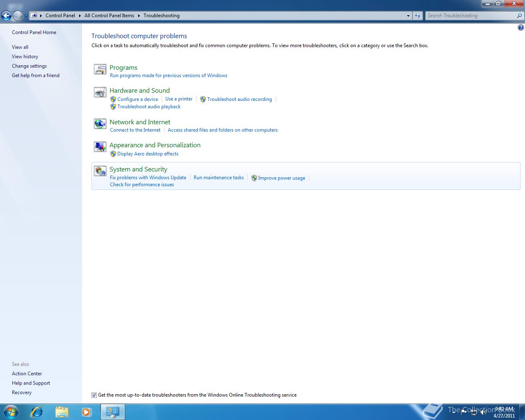Click the Programs category icon
Viewport: 525px width, 420px height.
point(100,69)
